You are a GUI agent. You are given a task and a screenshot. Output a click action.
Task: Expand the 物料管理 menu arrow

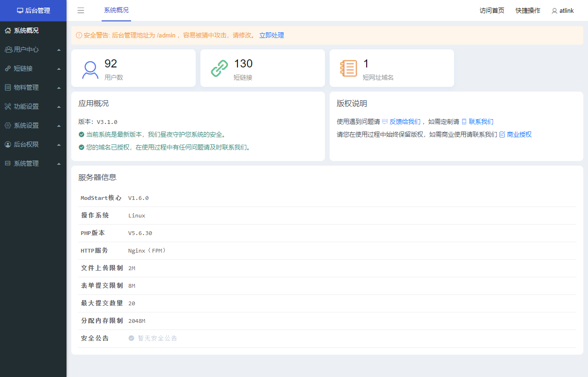click(x=59, y=88)
